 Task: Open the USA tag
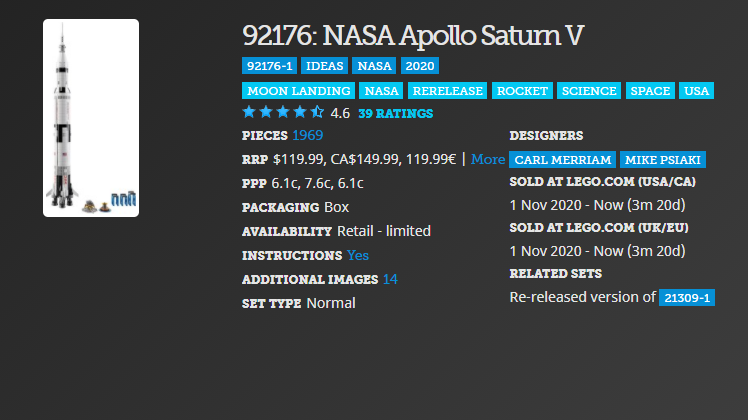696,91
